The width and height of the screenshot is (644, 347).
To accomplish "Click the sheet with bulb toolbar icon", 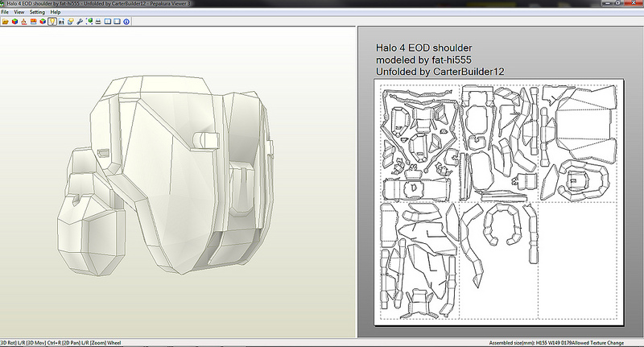I will tap(71, 22).
